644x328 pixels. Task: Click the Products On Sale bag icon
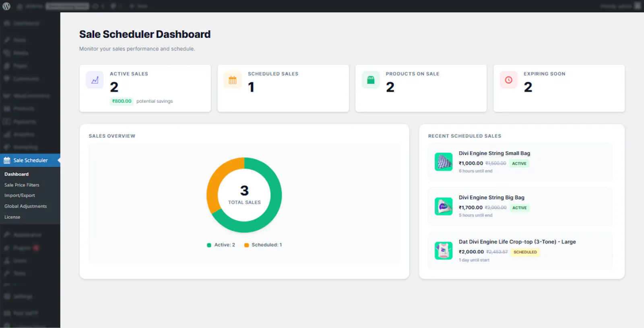[371, 80]
